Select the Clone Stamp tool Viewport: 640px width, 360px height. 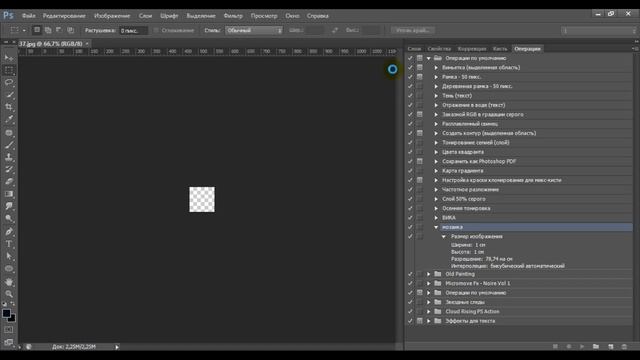9,157
